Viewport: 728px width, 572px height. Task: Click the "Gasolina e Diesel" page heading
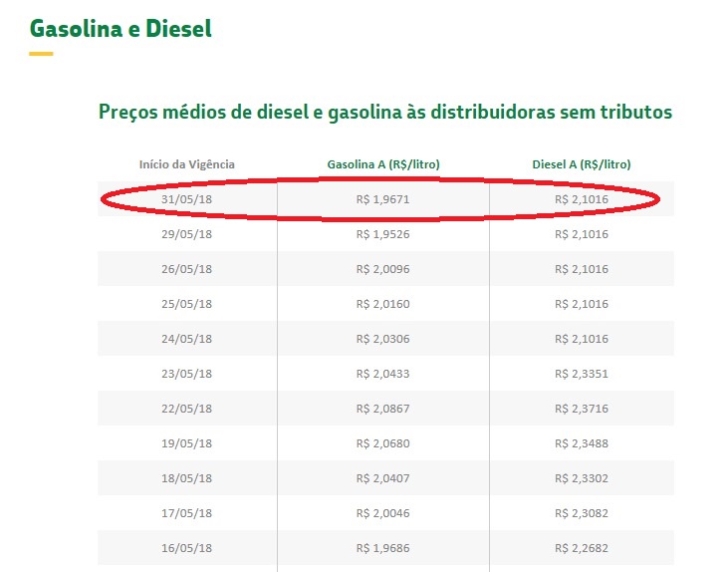click(121, 28)
